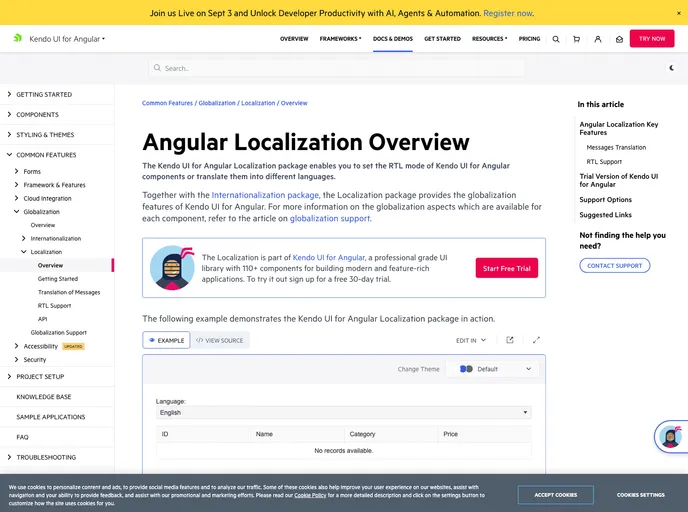Open the shopping cart icon
Viewport: 688px width, 512px height.
[x=577, y=39]
